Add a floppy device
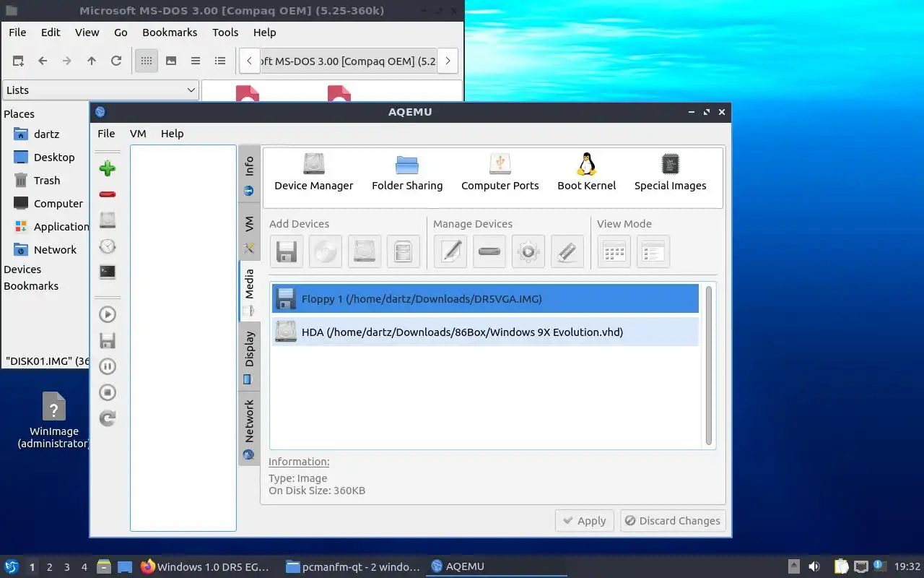Image resolution: width=924 pixels, height=578 pixels. 287,252
